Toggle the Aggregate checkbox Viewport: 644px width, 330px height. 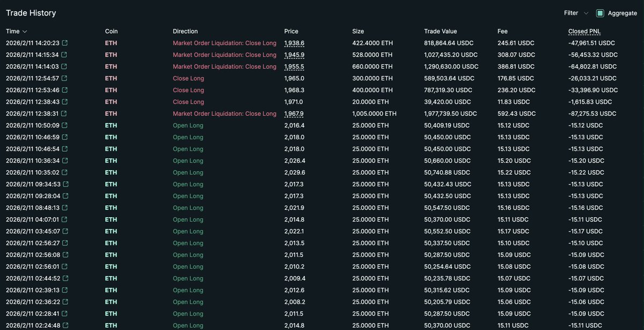(600, 13)
